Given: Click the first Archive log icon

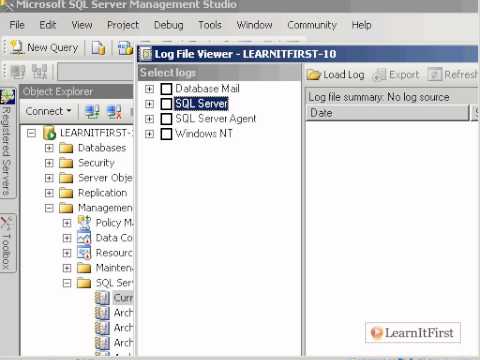Looking at the screenshot, I should coord(102,313).
